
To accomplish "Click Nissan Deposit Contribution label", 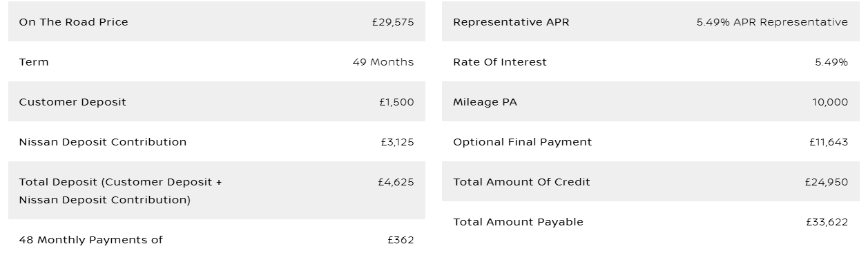I will click(x=102, y=142).
